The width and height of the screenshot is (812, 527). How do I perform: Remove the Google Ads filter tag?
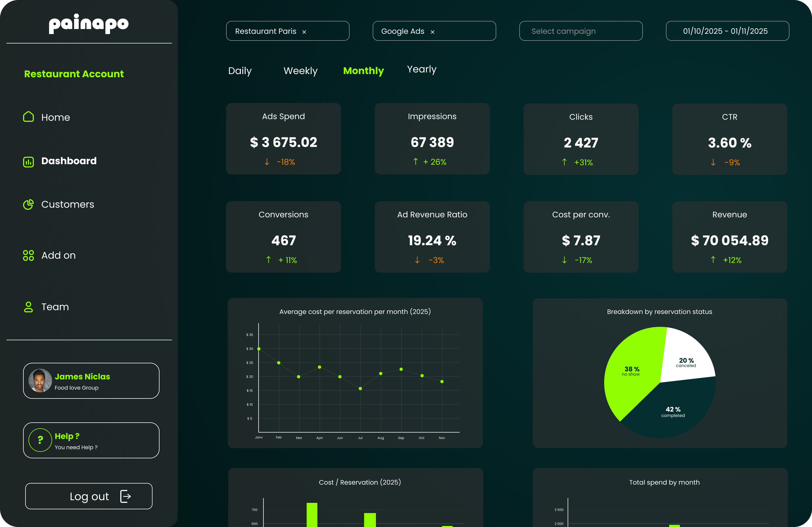point(432,32)
